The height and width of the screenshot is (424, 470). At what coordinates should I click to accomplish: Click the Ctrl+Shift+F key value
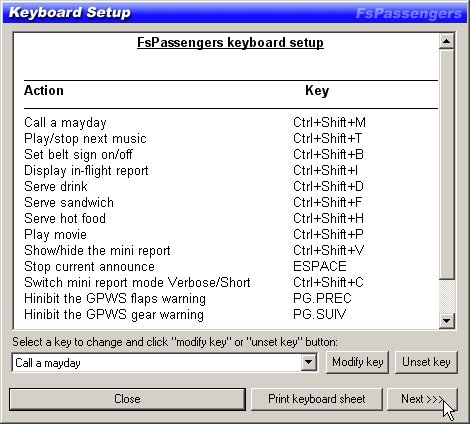tap(328, 202)
